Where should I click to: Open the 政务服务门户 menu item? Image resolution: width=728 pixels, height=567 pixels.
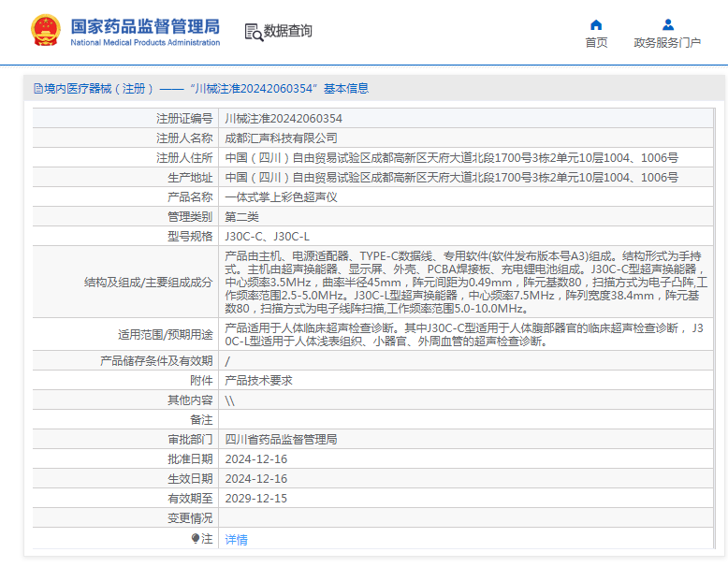pos(667,42)
